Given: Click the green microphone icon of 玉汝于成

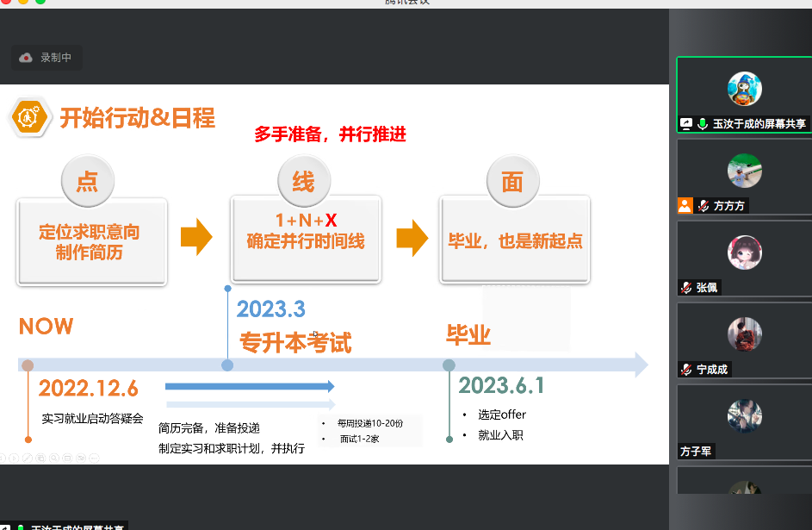Looking at the screenshot, I should tap(703, 124).
